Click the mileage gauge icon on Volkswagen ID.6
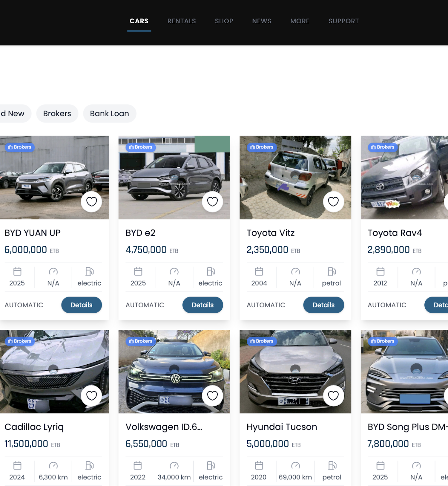The height and width of the screenshot is (486, 448). [174, 465]
